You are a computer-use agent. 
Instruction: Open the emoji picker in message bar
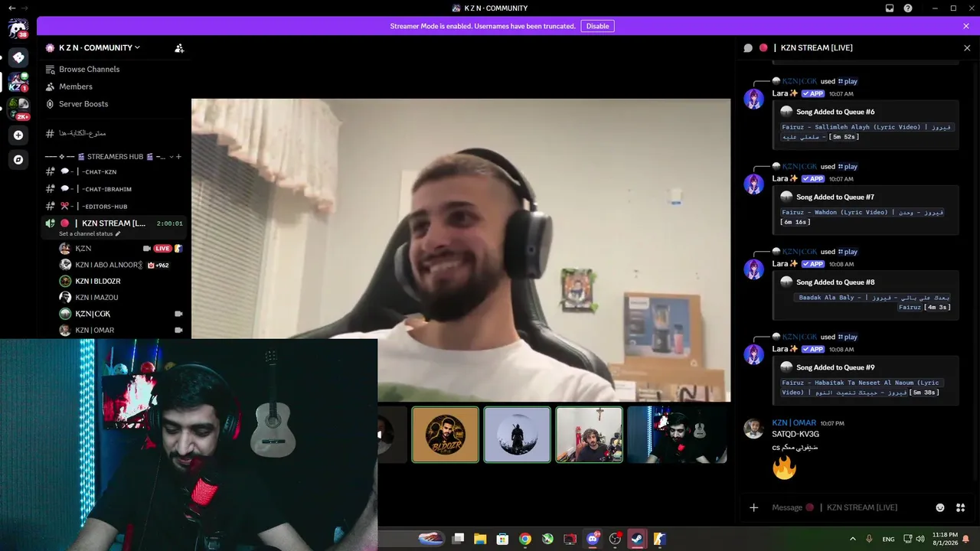point(940,507)
